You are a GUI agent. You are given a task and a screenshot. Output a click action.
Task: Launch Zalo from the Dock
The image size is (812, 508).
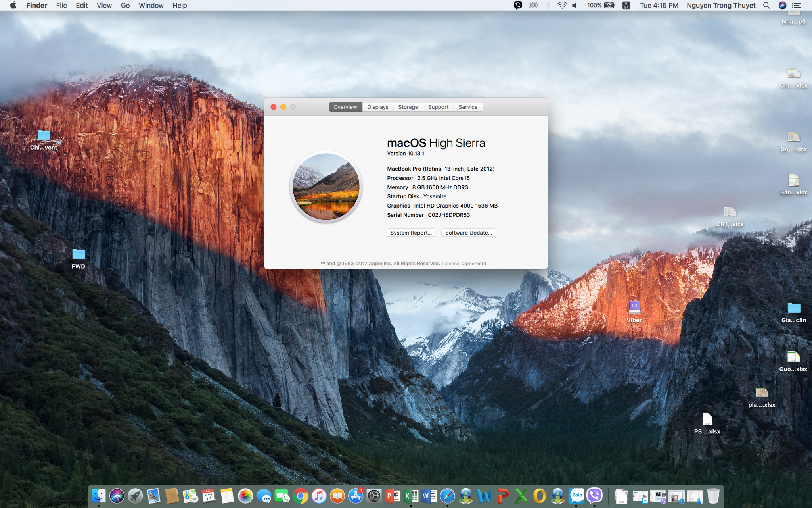pyautogui.click(x=576, y=496)
